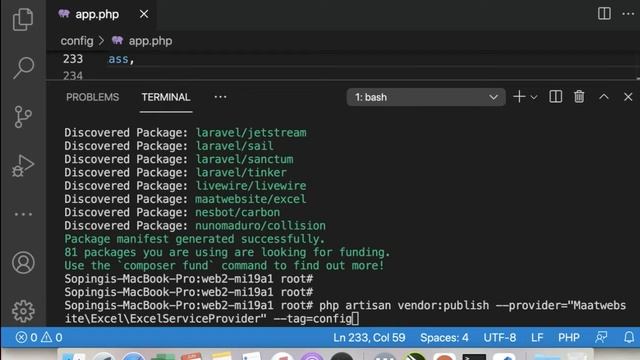Click app.php in the breadcrumb path

tap(150, 41)
